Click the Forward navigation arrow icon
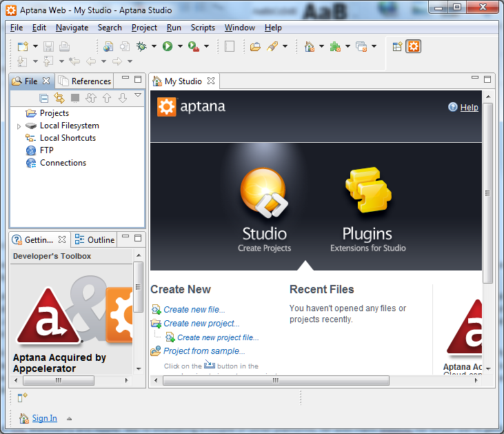Viewport: 504px width, 434px height. pyautogui.click(x=117, y=61)
